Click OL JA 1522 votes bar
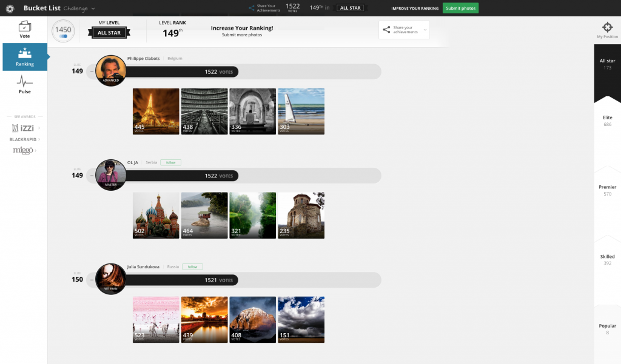The width and height of the screenshot is (621, 364). (x=182, y=176)
